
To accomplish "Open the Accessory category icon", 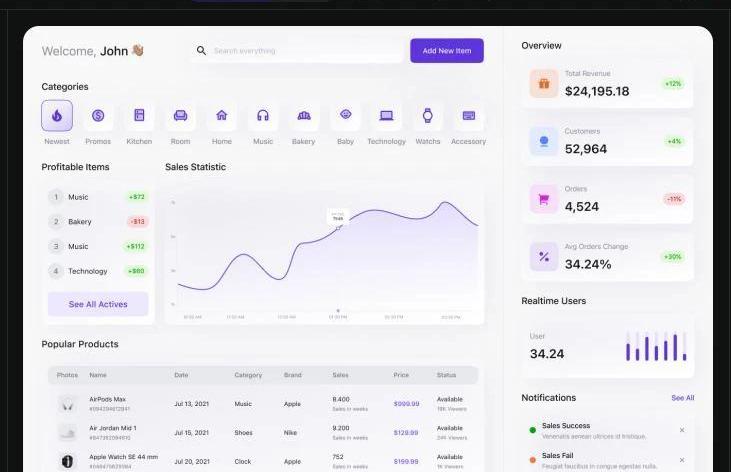I will [x=468, y=116].
